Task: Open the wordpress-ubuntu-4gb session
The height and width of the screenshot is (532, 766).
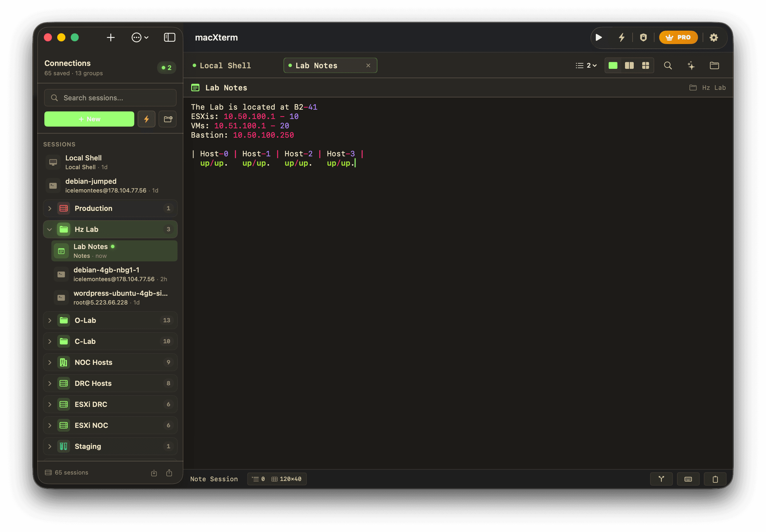Action: 114,298
